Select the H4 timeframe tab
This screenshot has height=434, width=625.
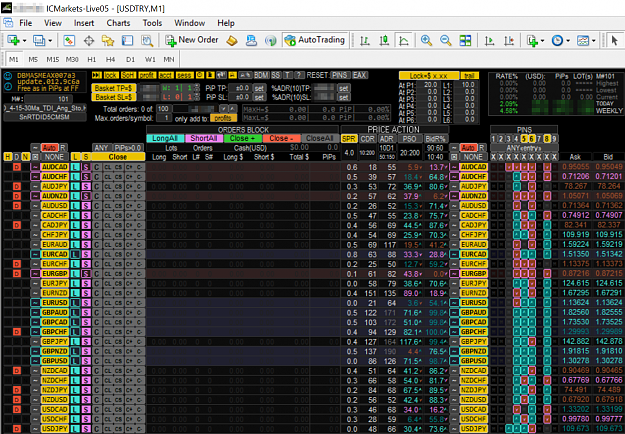point(110,59)
